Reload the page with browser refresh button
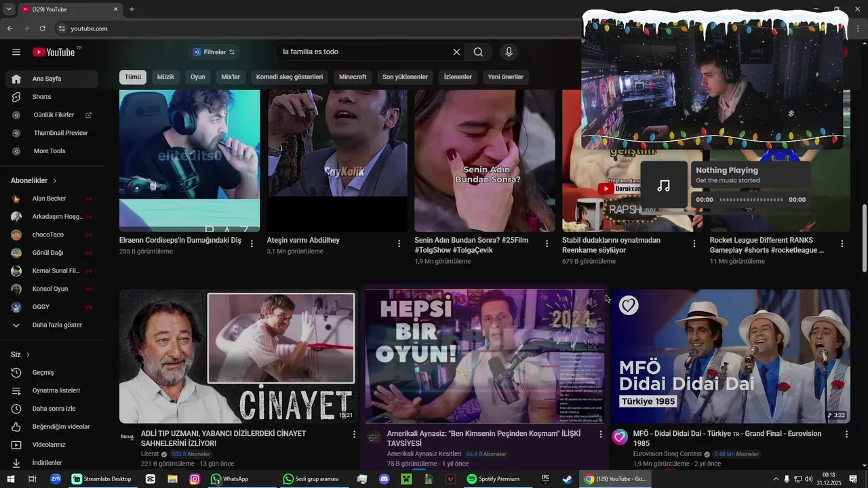This screenshot has width=868, height=488. tap(42, 28)
